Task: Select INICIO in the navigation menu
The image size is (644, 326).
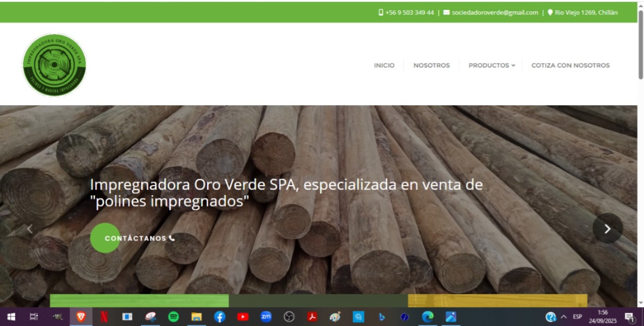Action: (x=384, y=65)
